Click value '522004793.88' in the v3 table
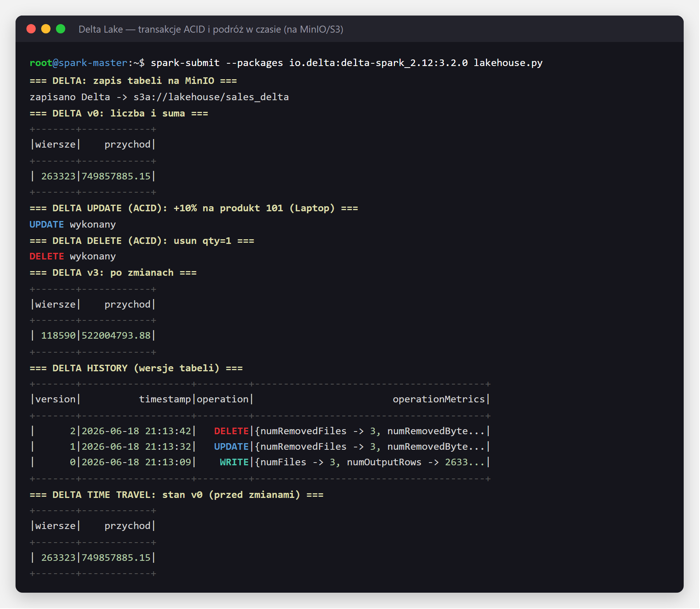The image size is (700, 609). 116,336
